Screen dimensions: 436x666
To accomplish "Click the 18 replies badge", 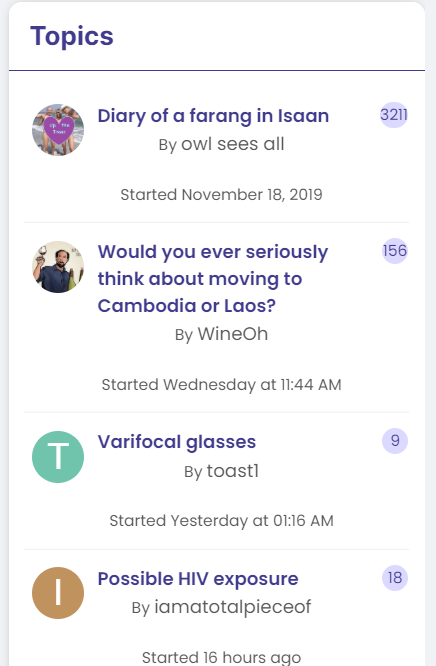I will tap(395, 578).
